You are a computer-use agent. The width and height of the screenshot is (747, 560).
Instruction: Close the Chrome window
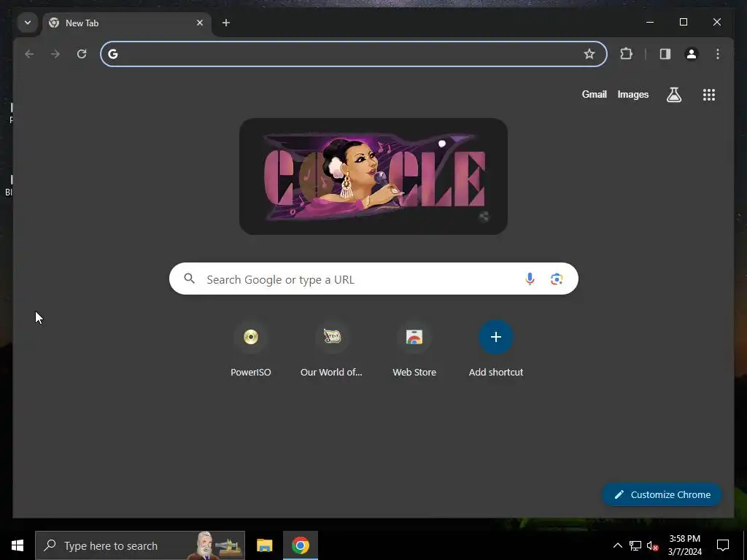716,22
